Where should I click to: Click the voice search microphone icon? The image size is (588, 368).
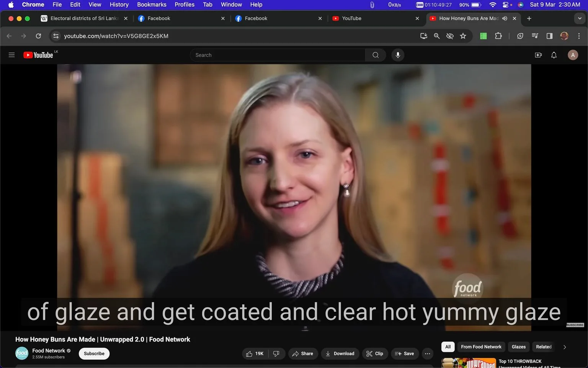pos(398,55)
